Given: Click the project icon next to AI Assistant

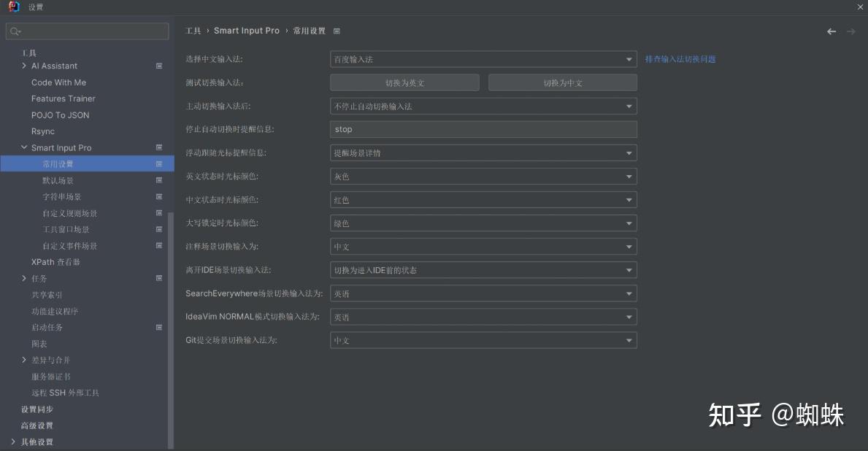Looking at the screenshot, I should (159, 66).
